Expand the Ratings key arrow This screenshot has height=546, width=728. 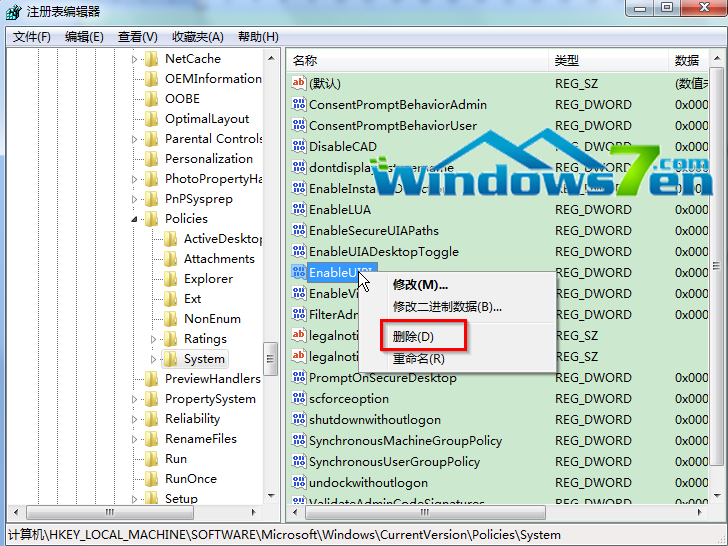[x=154, y=339]
